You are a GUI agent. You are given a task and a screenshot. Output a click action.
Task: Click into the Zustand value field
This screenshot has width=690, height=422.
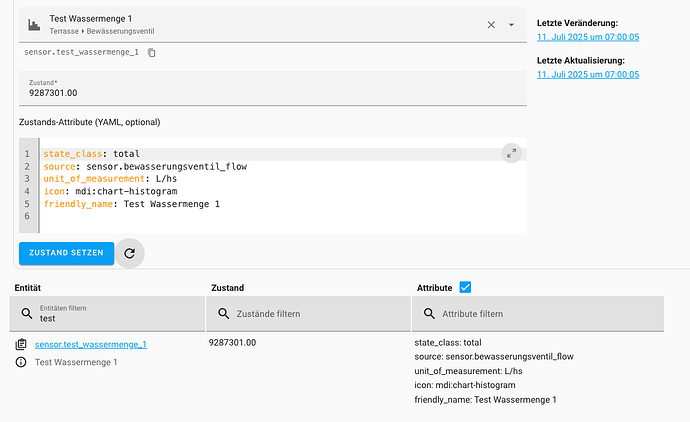(x=270, y=92)
